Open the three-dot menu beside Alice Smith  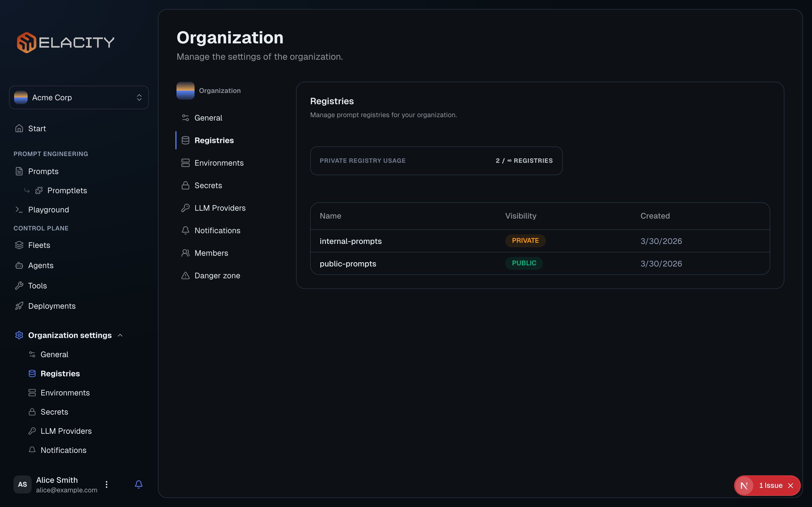(x=106, y=484)
